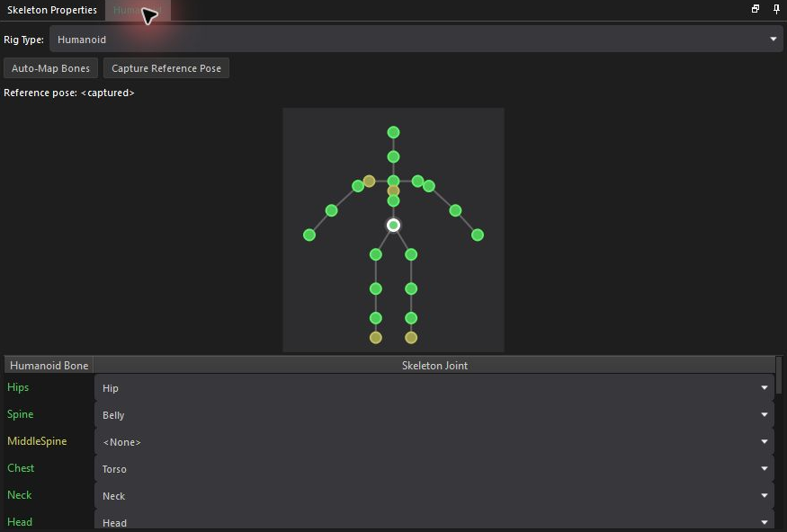This screenshot has height=532, width=787.
Task: Open the MiddleSpine dropdown showing <None>
Action: (x=434, y=442)
